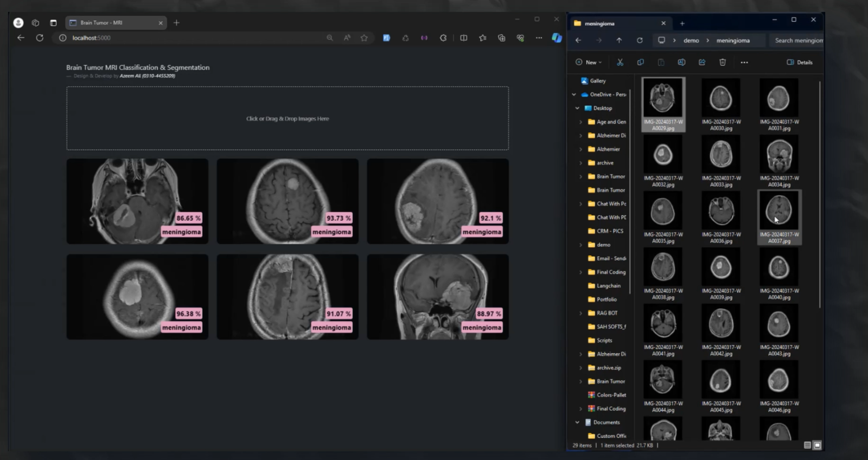Screen dimensions: 868x460
Task: Open the Edge workspaces icon
Action: [x=35, y=23]
